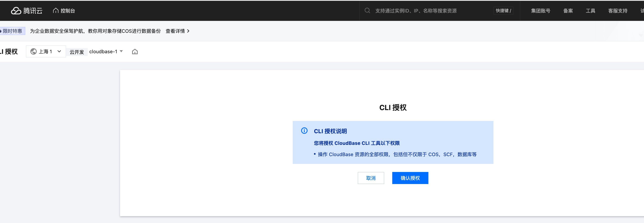Click the 快捷键 / shortcut badge
The image size is (644, 223).
point(503,11)
